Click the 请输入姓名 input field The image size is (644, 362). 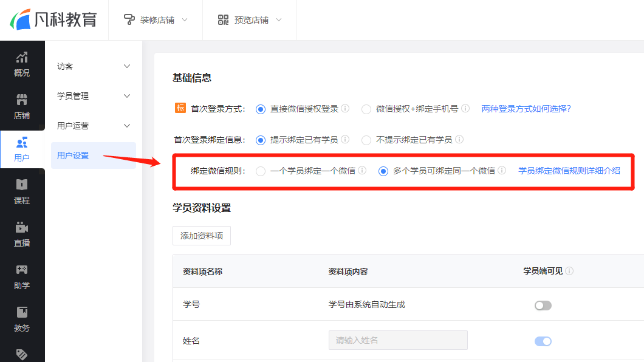click(x=398, y=340)
